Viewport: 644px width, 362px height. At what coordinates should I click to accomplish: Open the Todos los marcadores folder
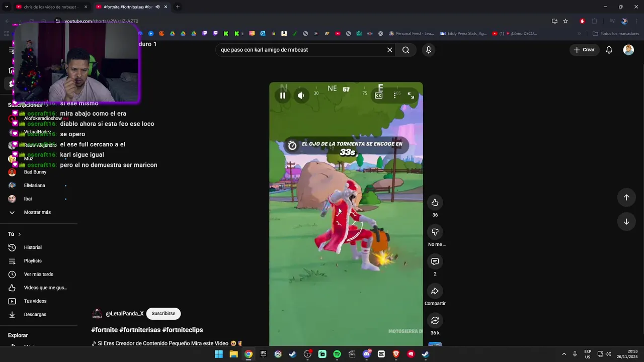(616, 34)
